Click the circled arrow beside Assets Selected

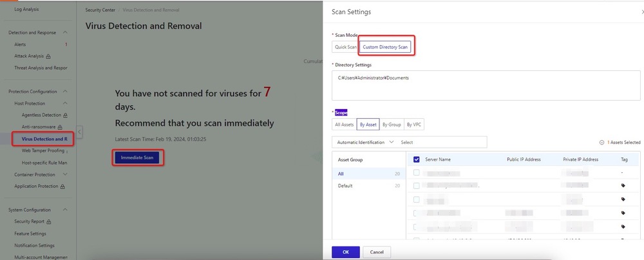pyautogui.click(x=601, y=143)
